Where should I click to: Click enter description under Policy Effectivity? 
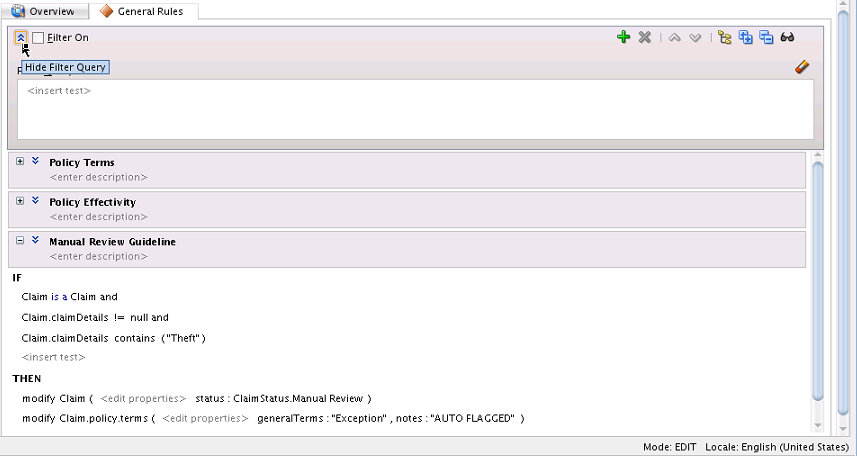[98, 217]
